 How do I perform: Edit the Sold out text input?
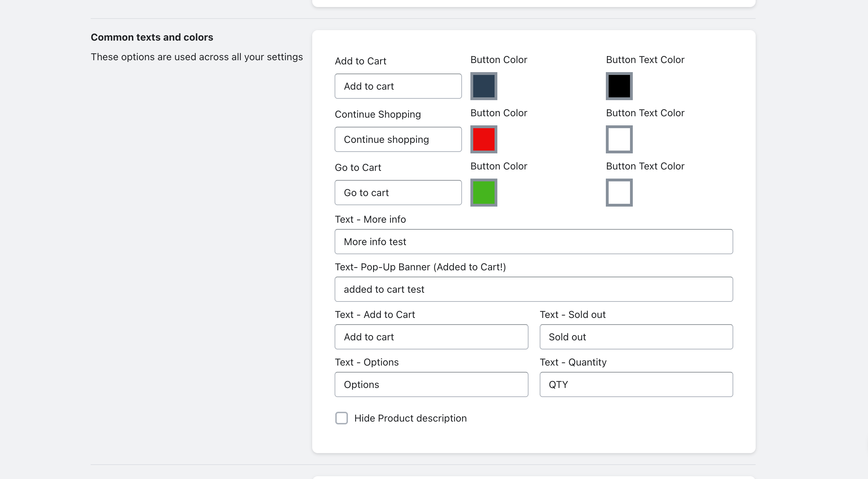636,337
